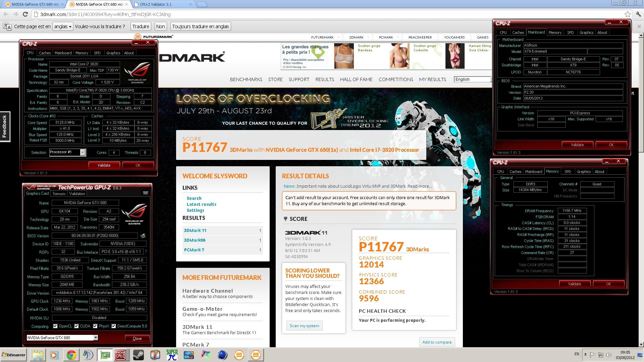644x362 pixels.
Task: Expand the PCMARK top menu arrow
Action: point(398,37)
